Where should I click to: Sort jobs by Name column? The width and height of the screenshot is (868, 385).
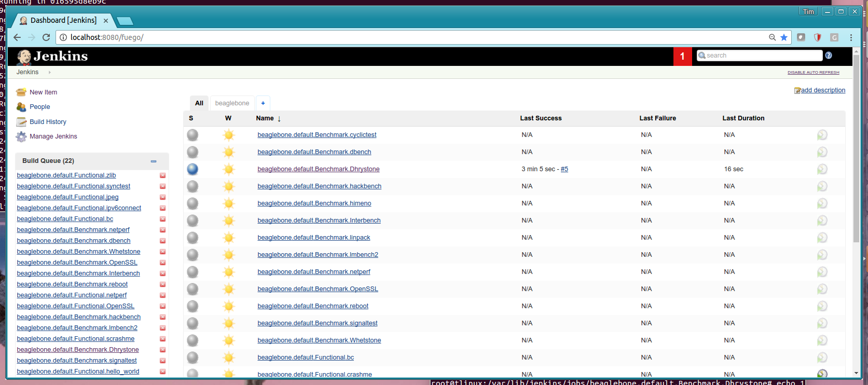pos(268,118)
